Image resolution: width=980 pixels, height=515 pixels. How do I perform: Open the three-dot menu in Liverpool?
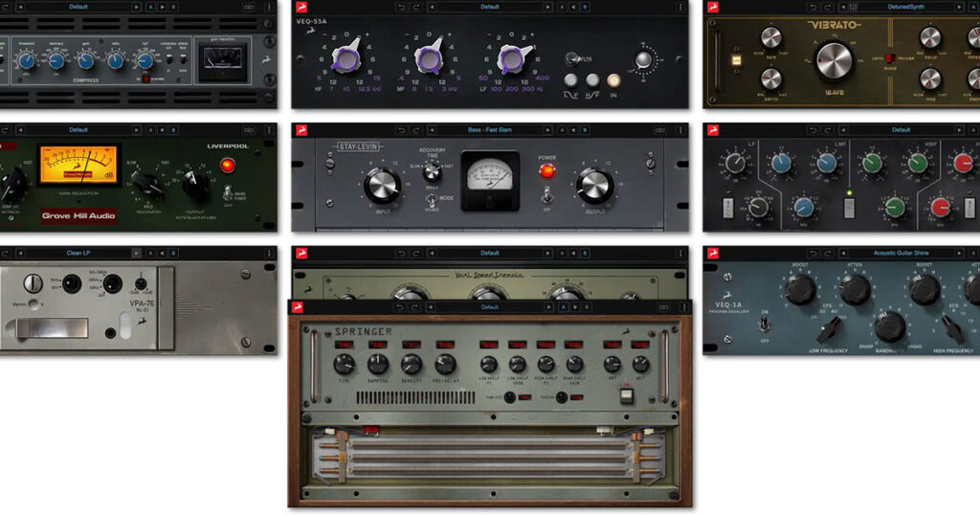click(269, 130)
